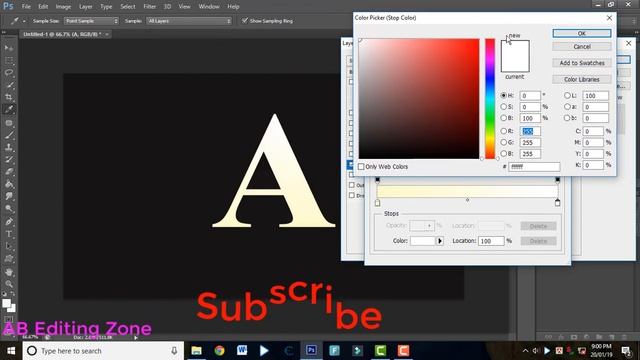Click the vertical hue slider
Viewport: 640px width, 360px height.
490,99
